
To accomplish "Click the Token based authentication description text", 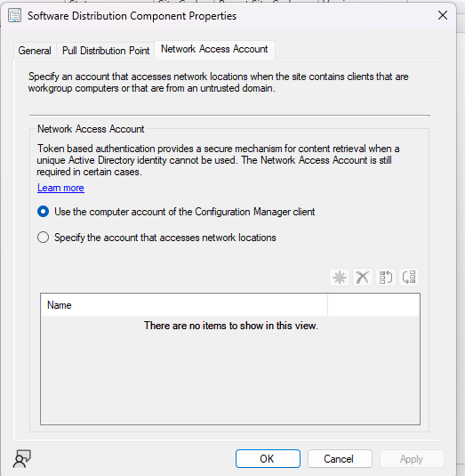I will pyautogui.click(x=218, y=160).
